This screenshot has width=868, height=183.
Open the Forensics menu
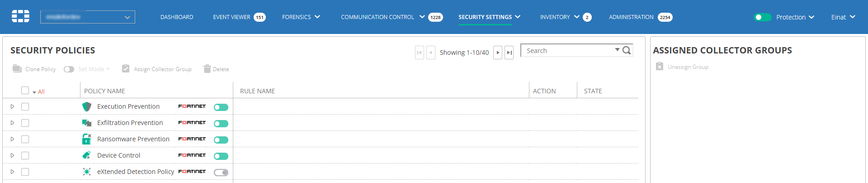click(301, 17)
